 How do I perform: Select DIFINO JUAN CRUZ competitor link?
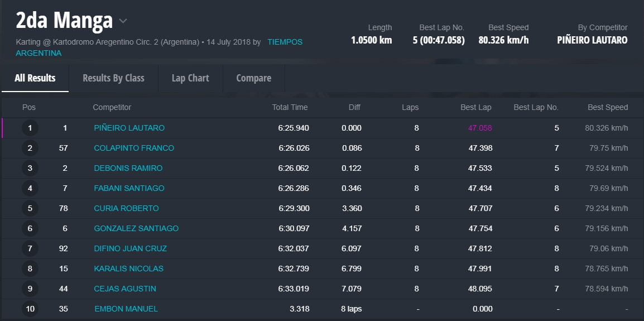(x=130, y=248)
